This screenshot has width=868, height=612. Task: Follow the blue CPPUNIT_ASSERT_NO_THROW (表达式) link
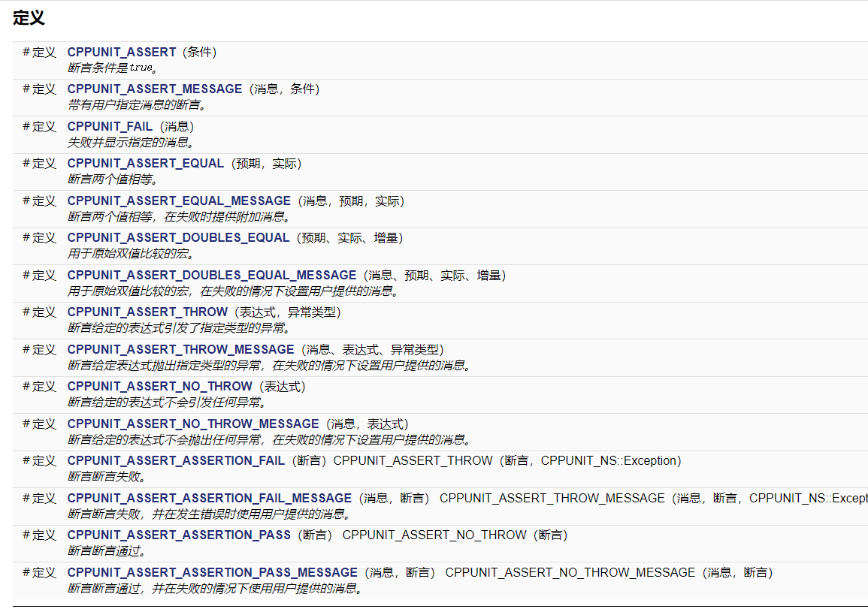(x=159, y=386)
